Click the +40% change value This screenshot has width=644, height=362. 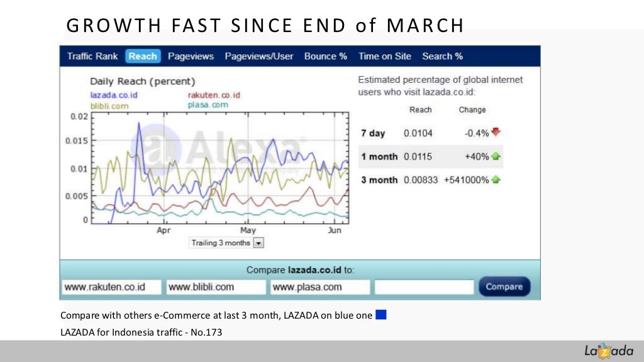[477, 156]
